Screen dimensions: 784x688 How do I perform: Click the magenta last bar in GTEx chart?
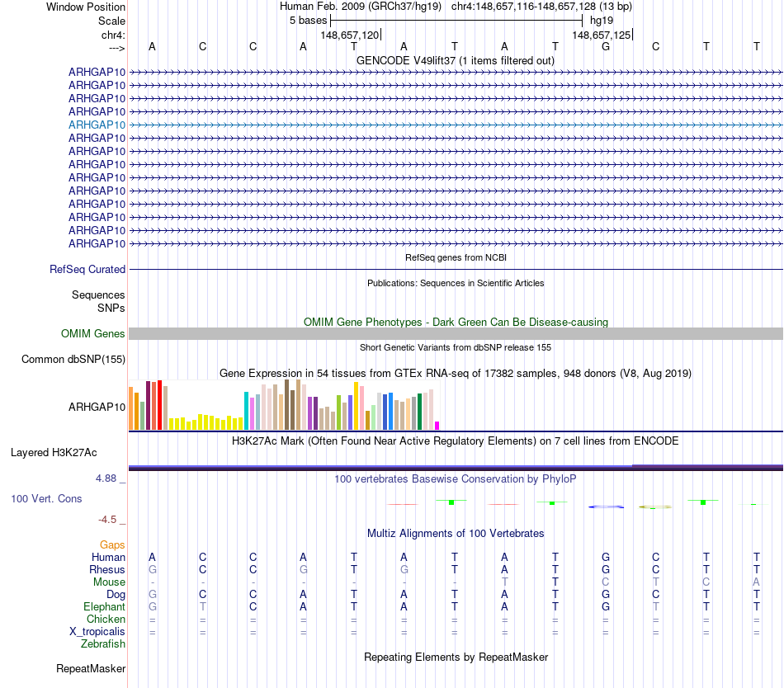coord(437,426)
